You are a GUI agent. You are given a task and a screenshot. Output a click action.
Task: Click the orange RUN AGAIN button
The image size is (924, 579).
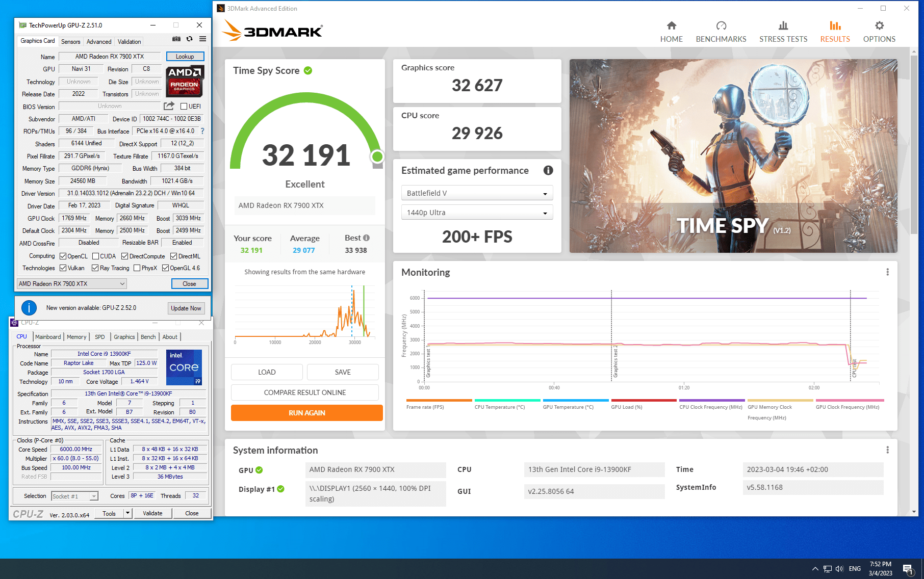click(306, 413)
